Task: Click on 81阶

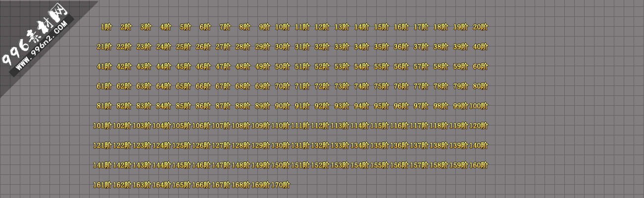Action: [x=104, y=106]
